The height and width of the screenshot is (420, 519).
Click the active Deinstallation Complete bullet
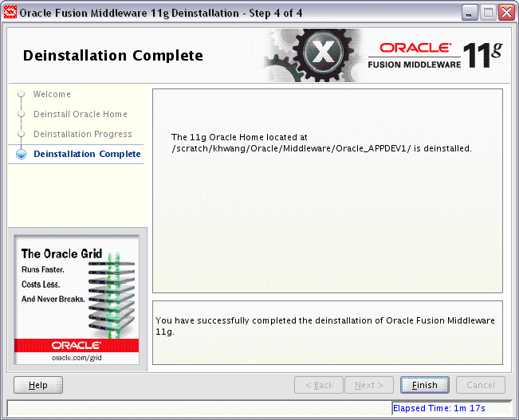click(22, 155)
